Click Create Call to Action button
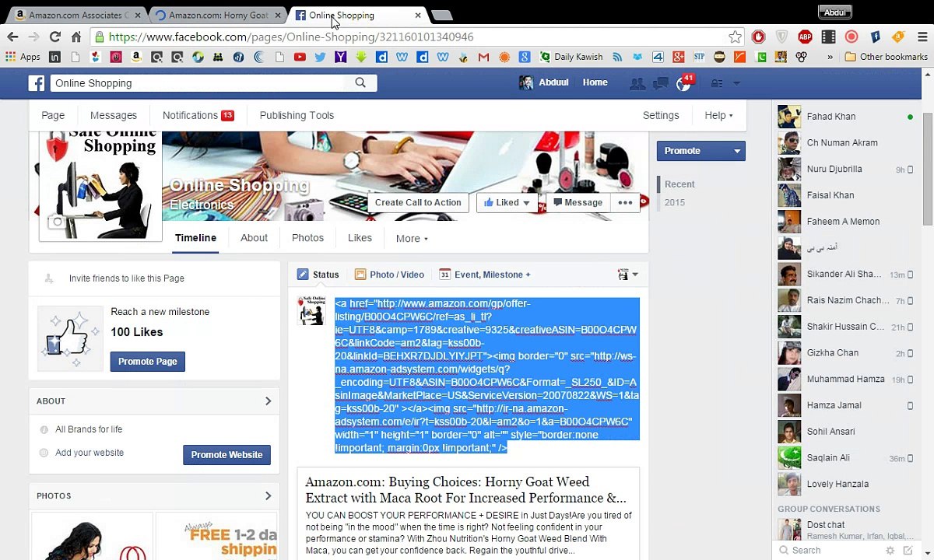The height and width of the screenshot is (560, 934). 418,203
